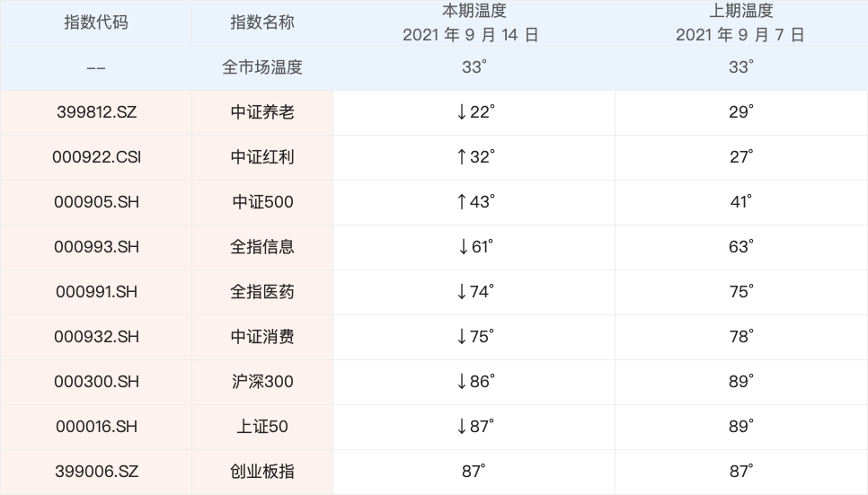This screenshot has height=495, width=868.
Task: Select the 全指信息 name cell
Action: [262, 247]
